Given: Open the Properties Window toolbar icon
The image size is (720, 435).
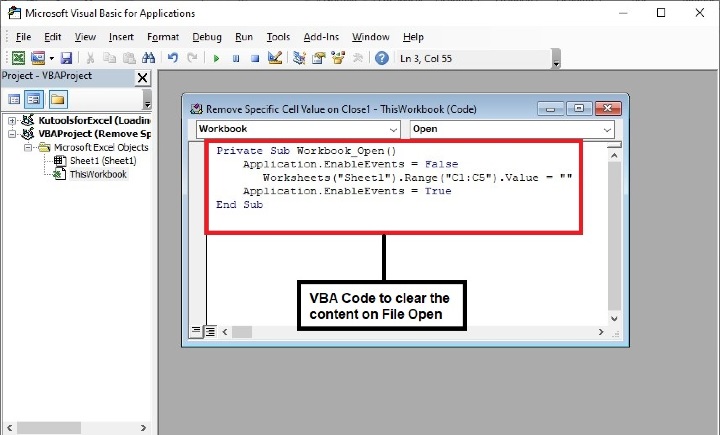Looking at the screenshot, I should pyautogui.click(x=319, y=58).
